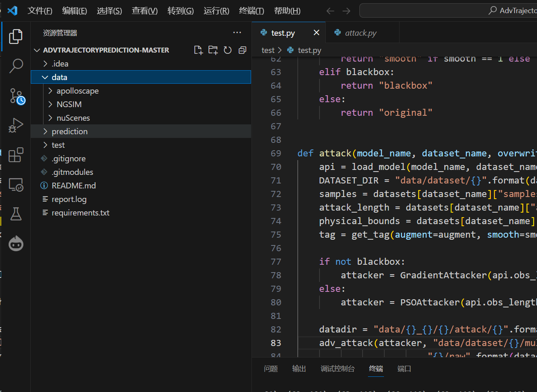Screen dimensions: 537x392
Task: Collapse all folders in explorer
Action: [x=242, y=50]
